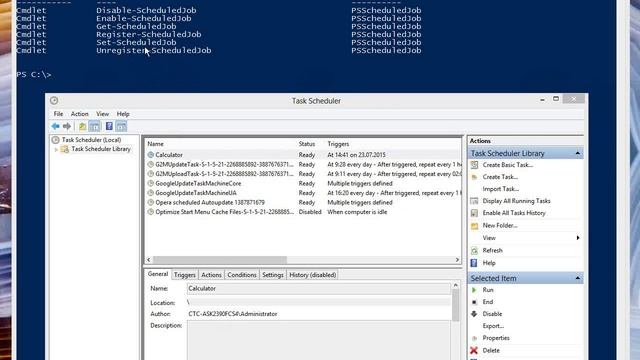
Task: Click the Calculator task clock icon
Action: click(x=151, y=155)
